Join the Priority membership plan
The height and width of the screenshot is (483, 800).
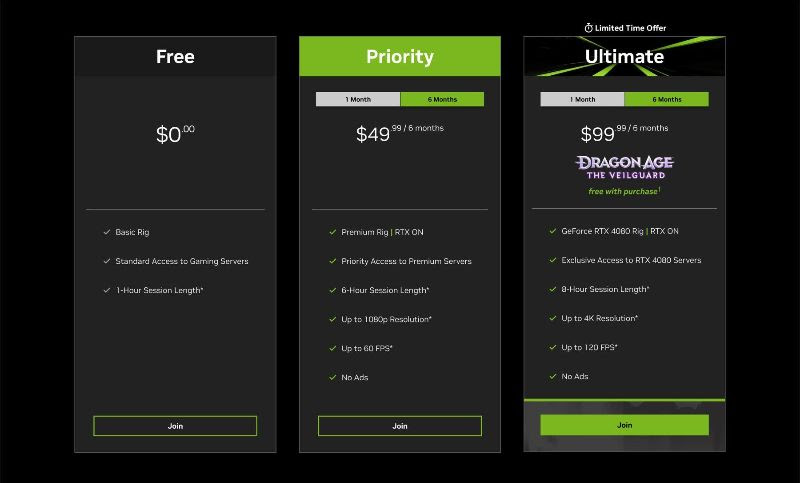(x=400, y=426)
